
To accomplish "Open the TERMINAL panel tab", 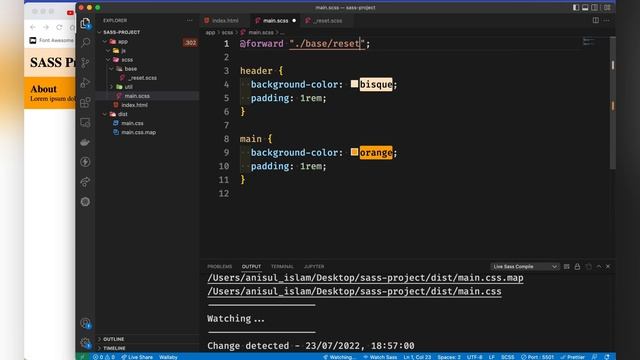I will click(282, 267).
